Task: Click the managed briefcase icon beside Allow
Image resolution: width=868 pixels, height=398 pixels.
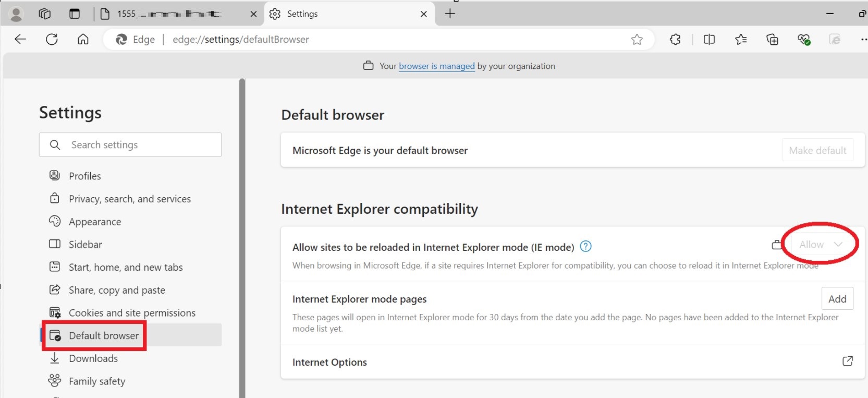Action: coord(777,245)
